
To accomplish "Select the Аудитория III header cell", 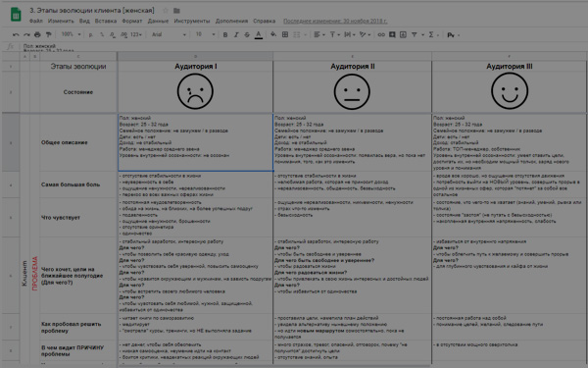I will pos(510,67).
